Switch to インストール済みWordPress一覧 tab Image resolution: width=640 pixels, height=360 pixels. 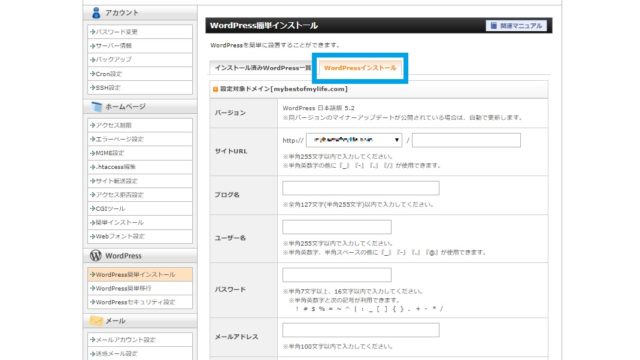click(x=262, y=68)
